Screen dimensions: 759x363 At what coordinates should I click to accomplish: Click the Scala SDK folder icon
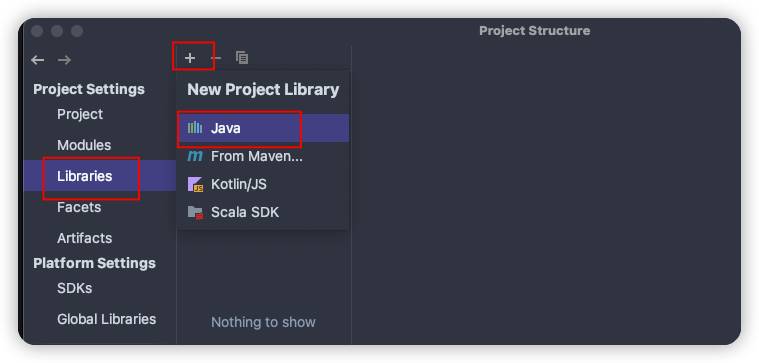point(195,212)
